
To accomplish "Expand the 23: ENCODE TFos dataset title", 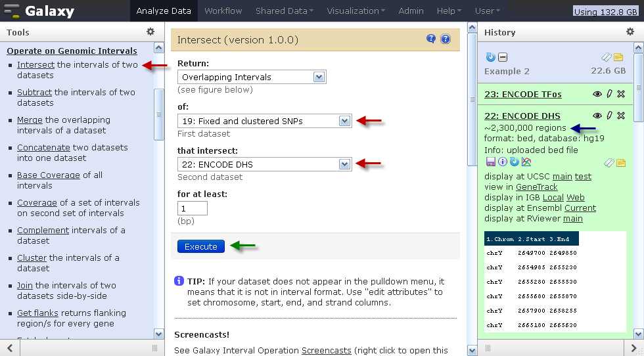I will pyautogui.click(x=523, y=95).
